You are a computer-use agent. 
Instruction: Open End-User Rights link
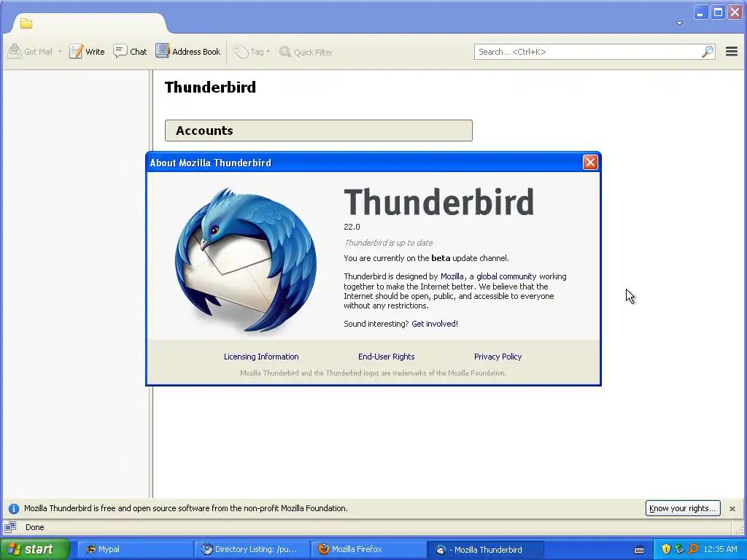point(387,357)
